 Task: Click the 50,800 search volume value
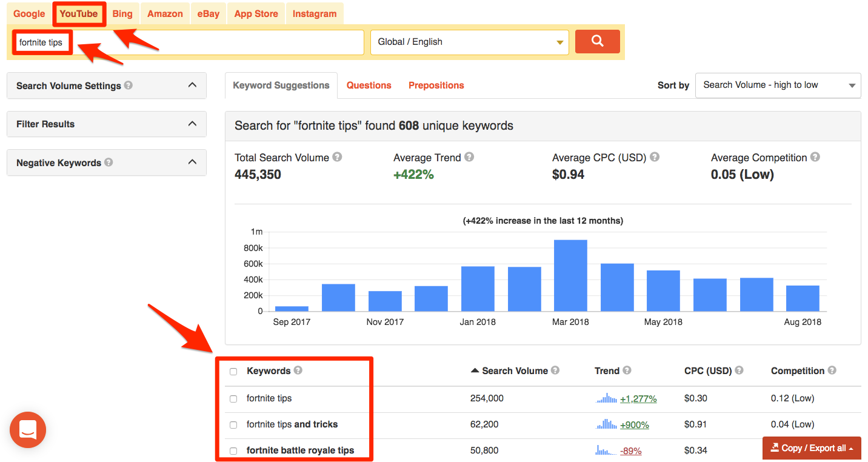(484, 450)
